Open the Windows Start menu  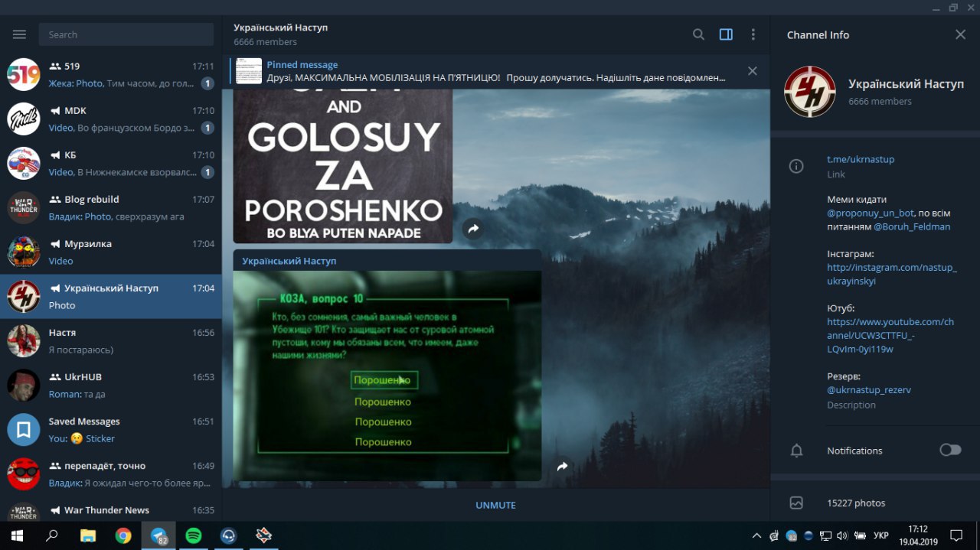click(17, 535)
